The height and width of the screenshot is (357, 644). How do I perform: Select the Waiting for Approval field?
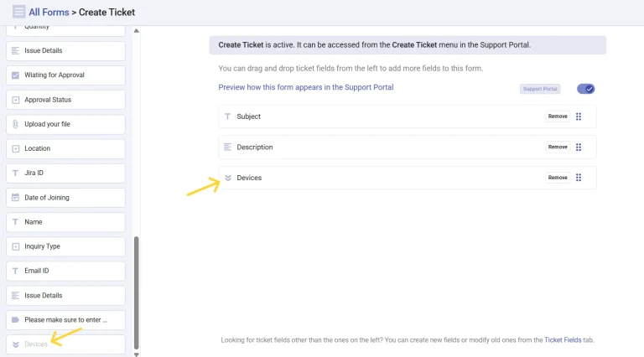(65, 75)
